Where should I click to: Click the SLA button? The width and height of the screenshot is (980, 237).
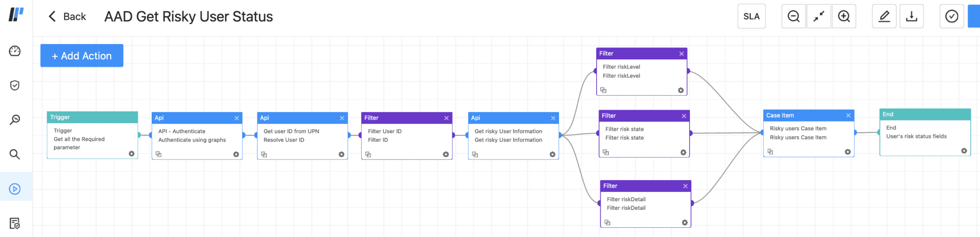752,16
